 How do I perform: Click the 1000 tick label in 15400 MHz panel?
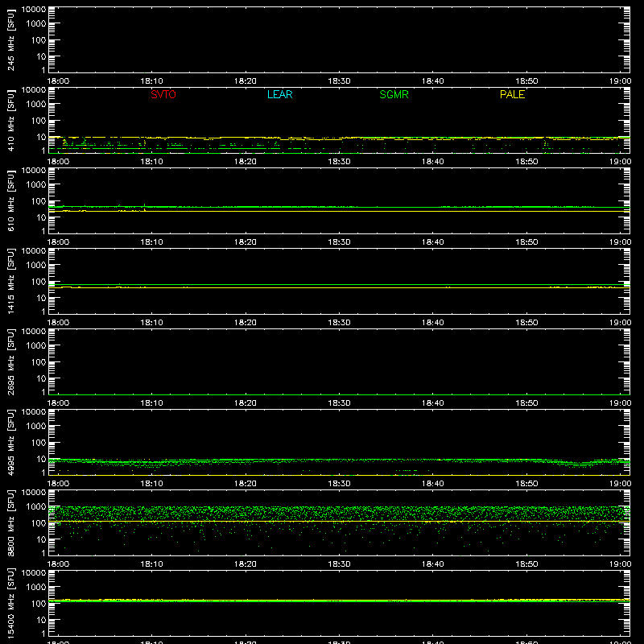[36, 588]
